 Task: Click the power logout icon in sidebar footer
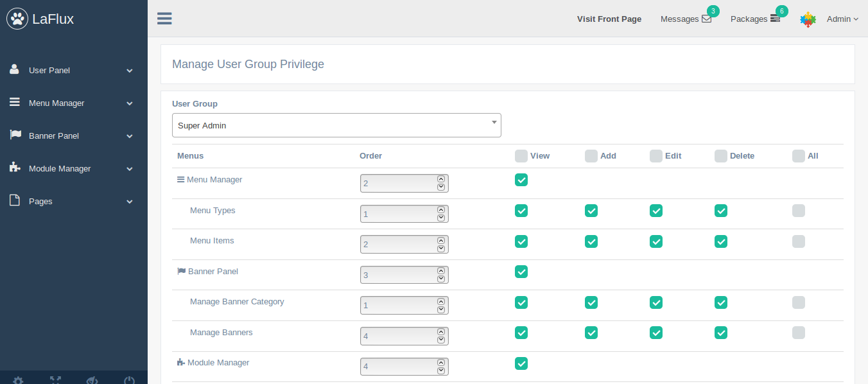tap(129, 380)
